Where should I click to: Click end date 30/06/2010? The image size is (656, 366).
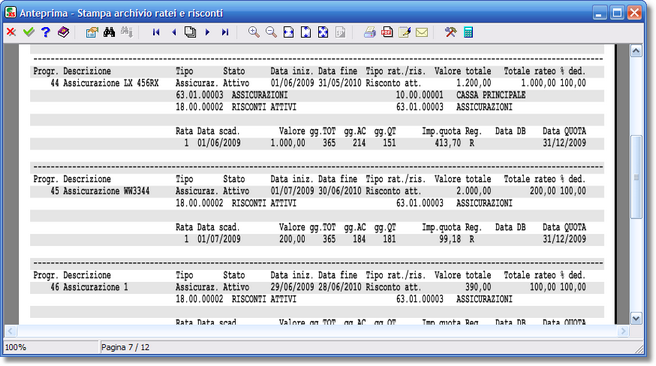(340, 191)
